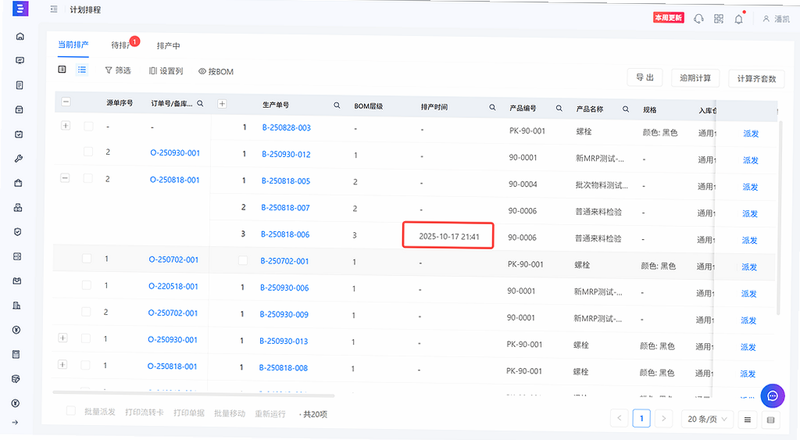Tick the checkbox for row B-250930-013
This screenshot has height=440, width=800.
(86, 338)
